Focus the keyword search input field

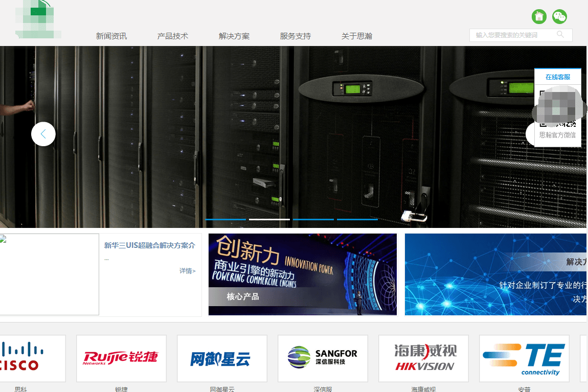511,35
